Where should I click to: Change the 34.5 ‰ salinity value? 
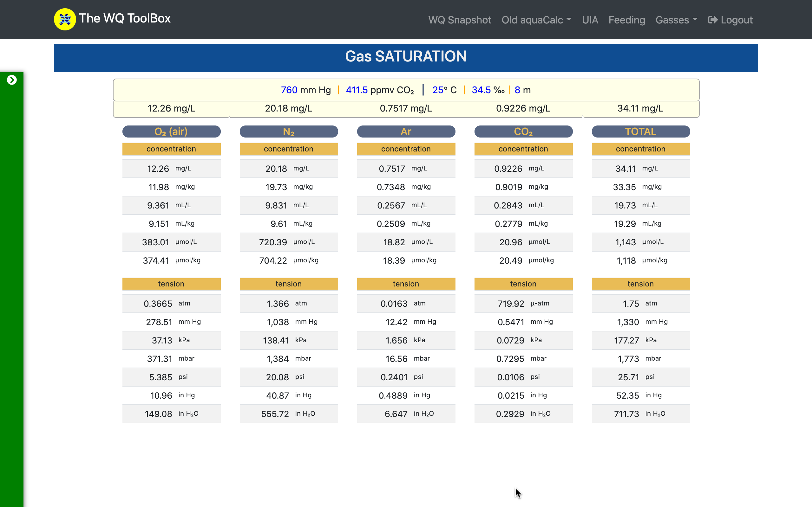(481, 90)
